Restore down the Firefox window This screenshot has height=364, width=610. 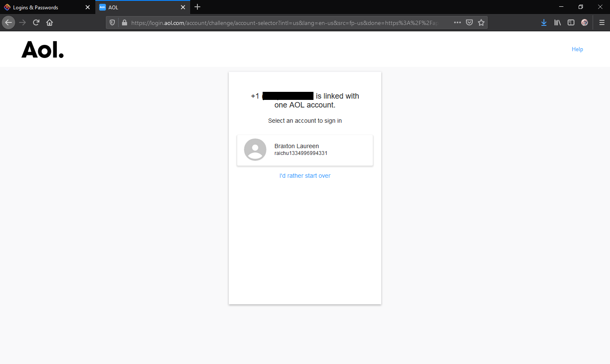click(x=581, y=7)
